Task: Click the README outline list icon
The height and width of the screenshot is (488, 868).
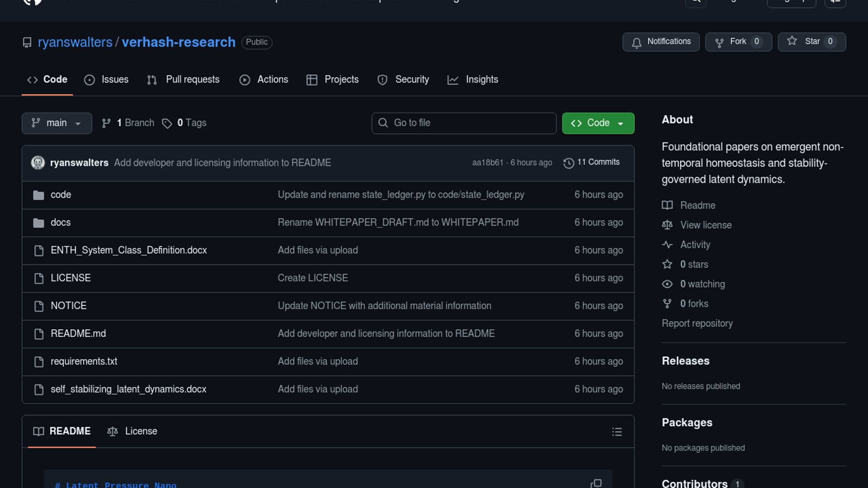Action: [x=617, y=432]
